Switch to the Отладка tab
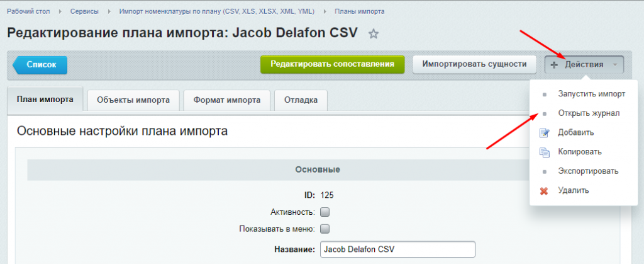Viewport: 644px width, 264px height. pyautogui.click(x=301, y=100)
